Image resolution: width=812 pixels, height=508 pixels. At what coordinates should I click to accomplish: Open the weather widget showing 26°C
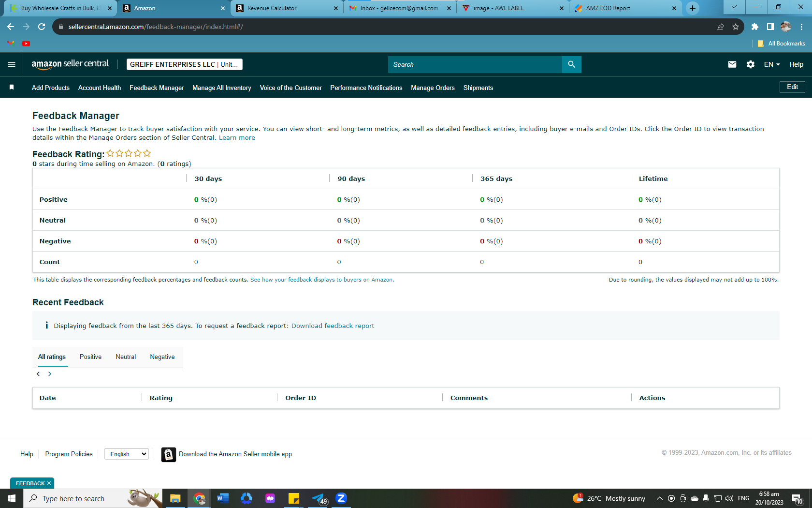(x=609, y=498)
